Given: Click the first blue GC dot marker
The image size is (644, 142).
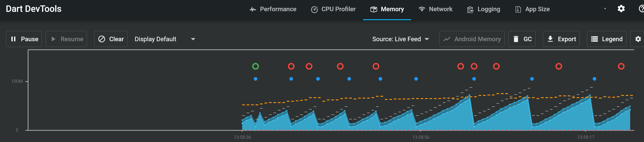Looking at the screenshot, I should [256, 79].
